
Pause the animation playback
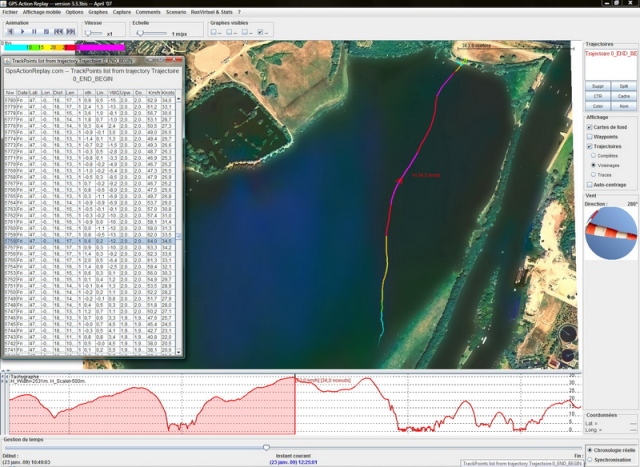pos(34,31)
